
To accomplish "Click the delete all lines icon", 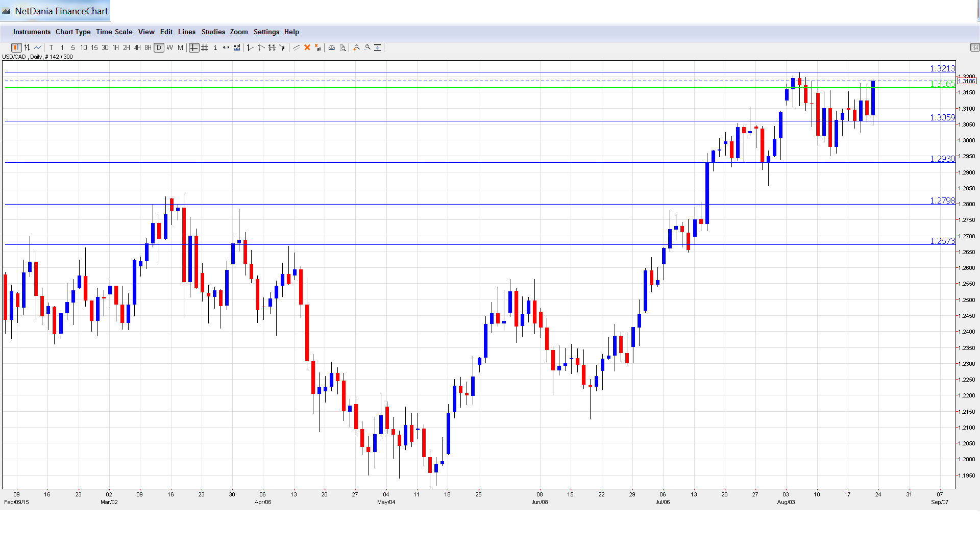I will pos(318,47).
